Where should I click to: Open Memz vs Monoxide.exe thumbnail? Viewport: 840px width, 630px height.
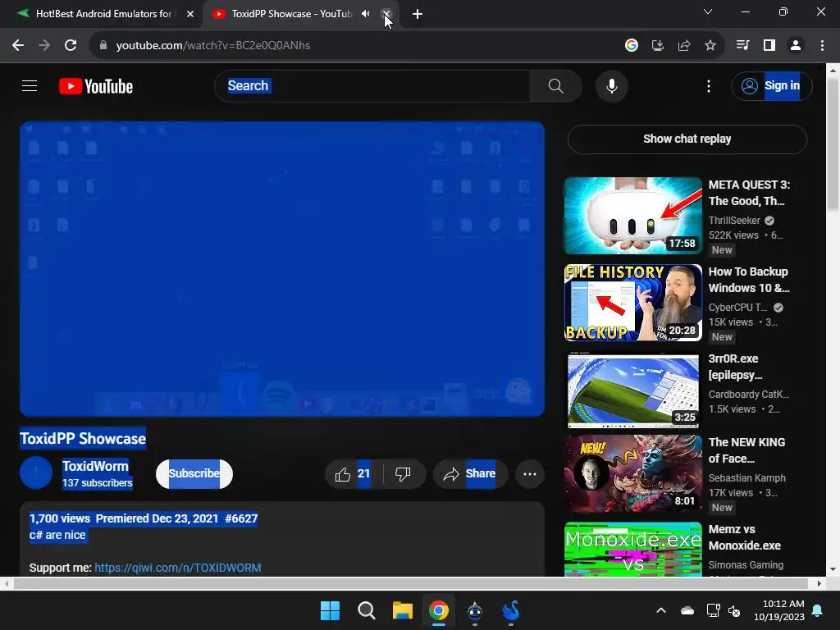[x=632, y=549]
